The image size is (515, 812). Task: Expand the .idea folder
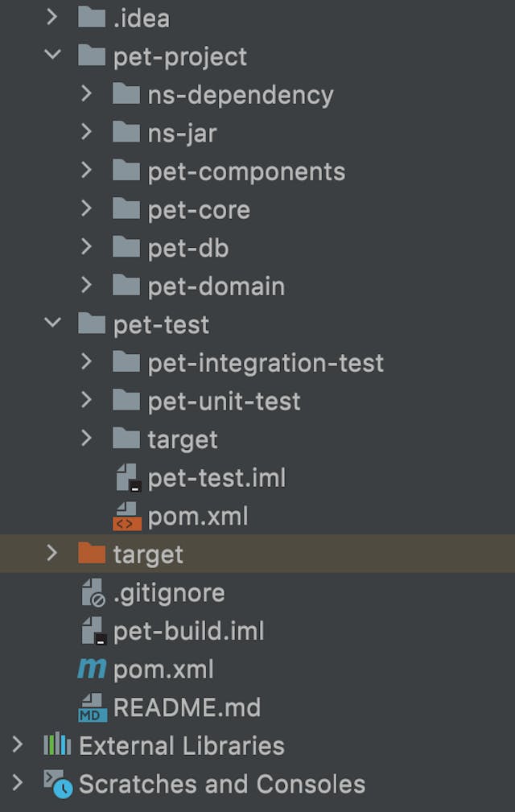(52, 18)
